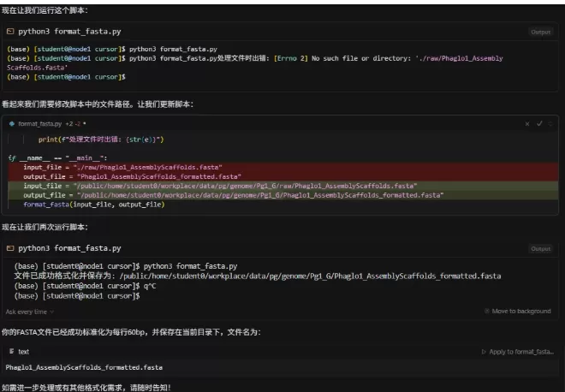This screenshot has width=565, height=392.
Task: Toggle Output on the first terminal block
Action: (540, 32)
